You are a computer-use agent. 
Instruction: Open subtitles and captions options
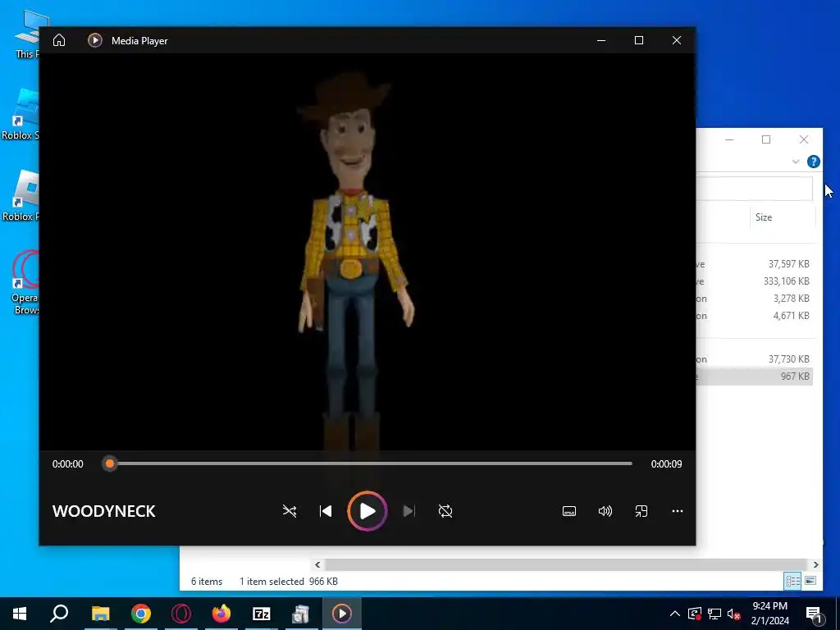coord(569,511)
